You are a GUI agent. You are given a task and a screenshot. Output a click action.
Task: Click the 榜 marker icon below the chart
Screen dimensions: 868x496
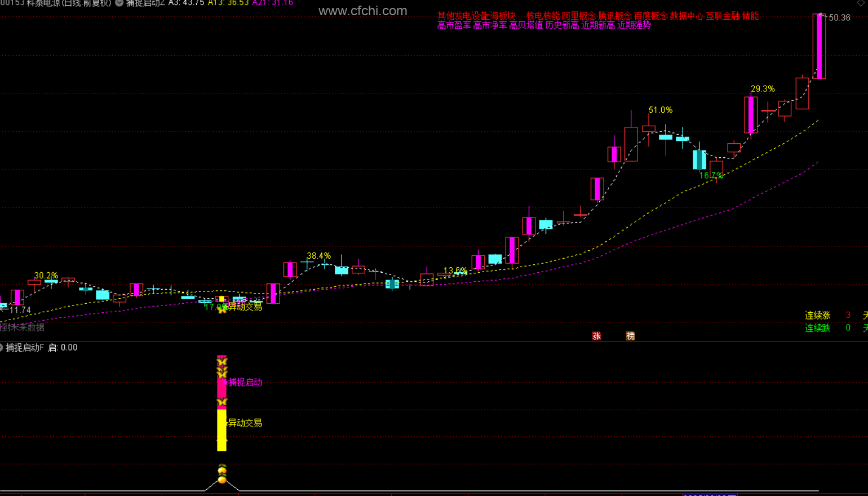coord(631,336)
